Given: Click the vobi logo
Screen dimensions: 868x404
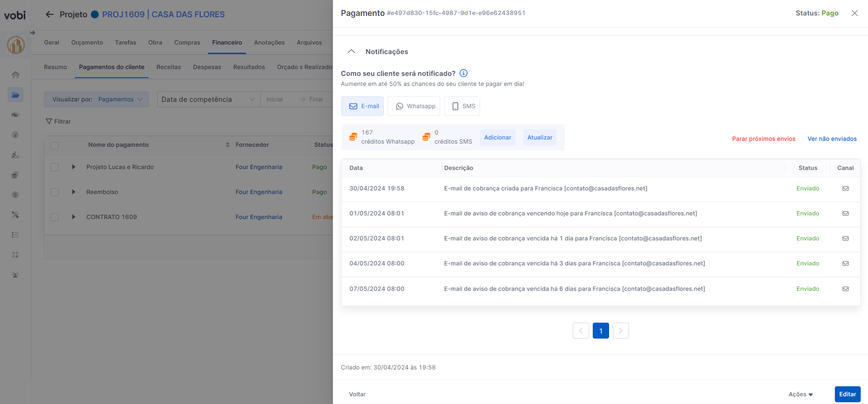Looking at the screenshot, I should point(15,15).
